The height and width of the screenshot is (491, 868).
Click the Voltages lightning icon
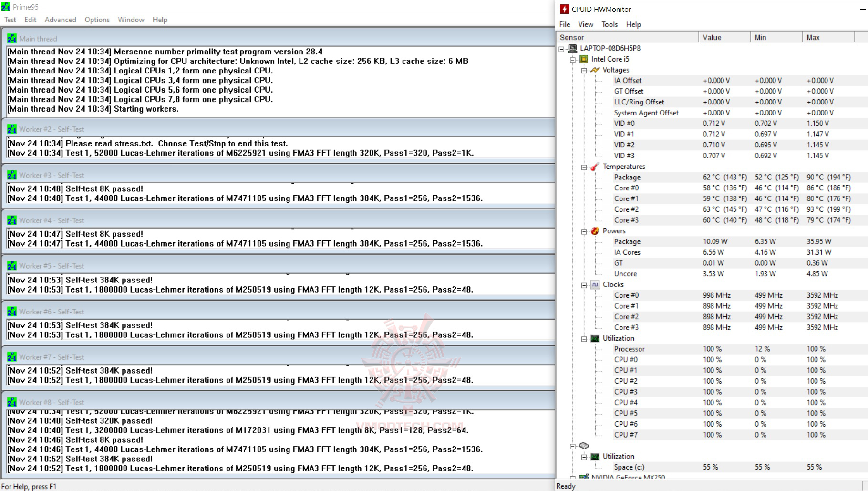pos(595,70)
